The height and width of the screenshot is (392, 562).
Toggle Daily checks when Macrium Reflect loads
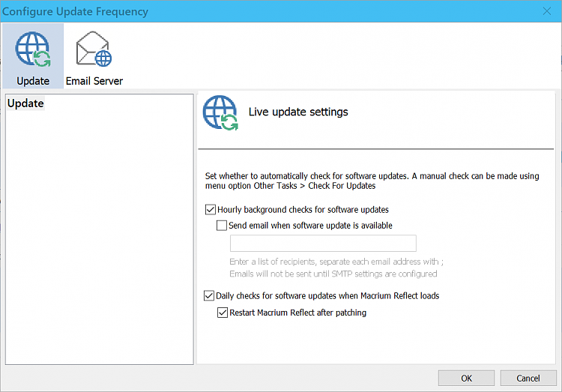tap(209, 295)
